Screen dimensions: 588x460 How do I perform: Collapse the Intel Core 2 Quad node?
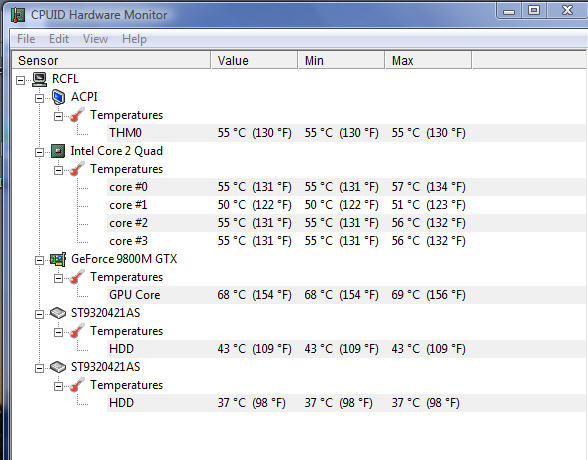click(39, 152)
